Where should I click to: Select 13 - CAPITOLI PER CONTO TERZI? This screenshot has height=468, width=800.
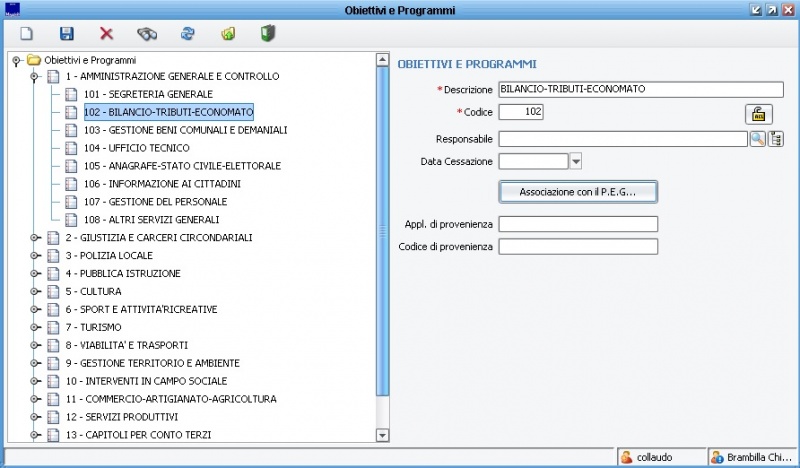(138, 435)
